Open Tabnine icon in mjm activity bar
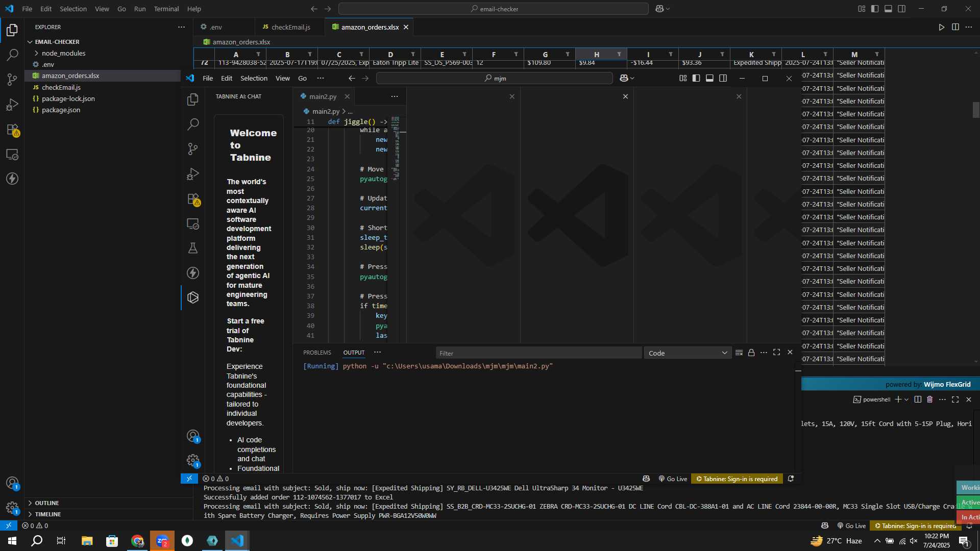This screenshot has height=551, width=980. [193, 297]
